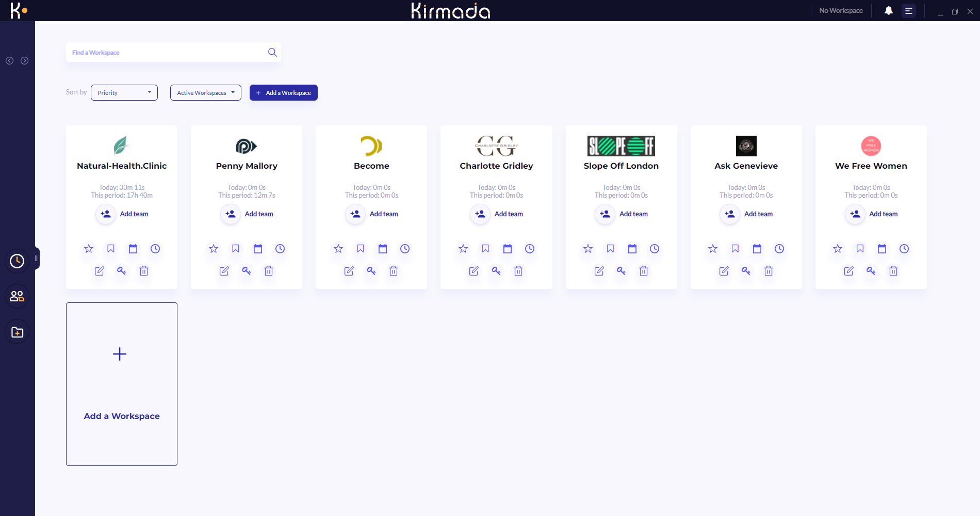Click the add-folder icon in the sidebar
Image resolution: width=980 pixels, height=516 pixels.
(17, 332)
